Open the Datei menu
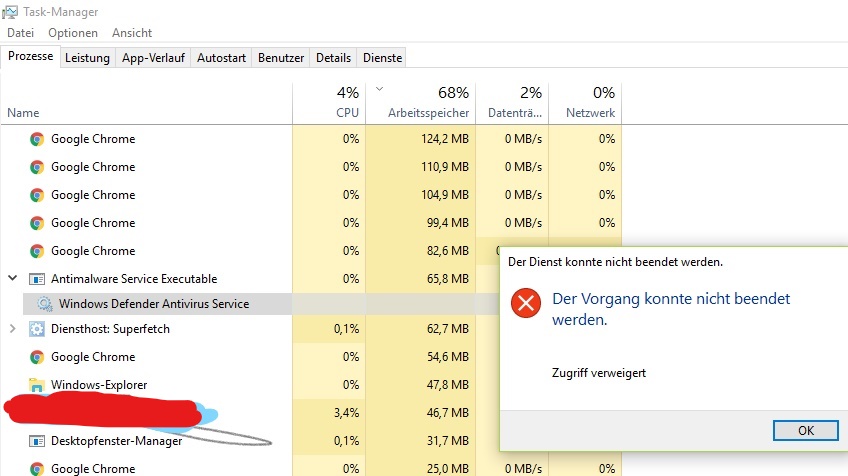Image resolution: width=848 pixels, height=476 pixels. pyautogui.click(x=21, y=33)
